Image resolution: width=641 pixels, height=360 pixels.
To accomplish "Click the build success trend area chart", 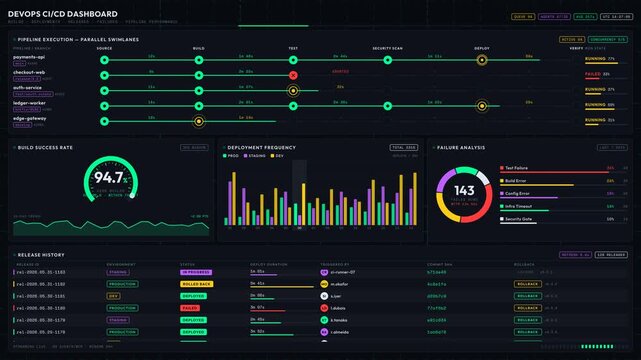I will pos(111,228).
